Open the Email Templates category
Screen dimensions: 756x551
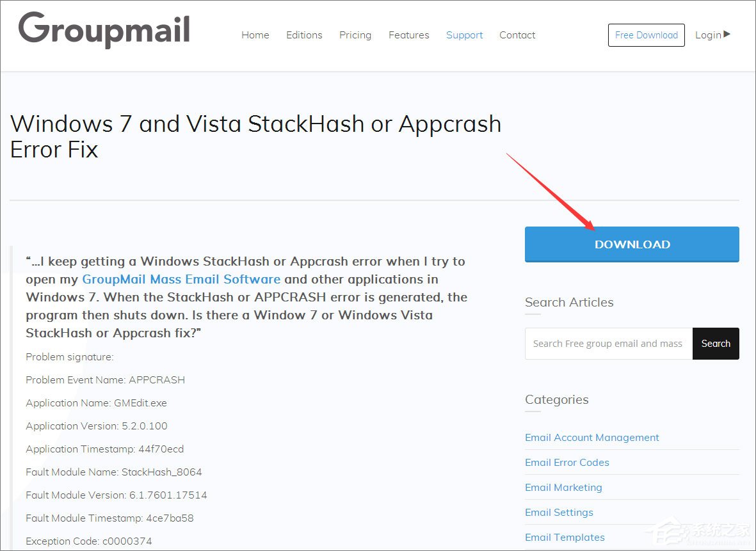click(565, 538)
